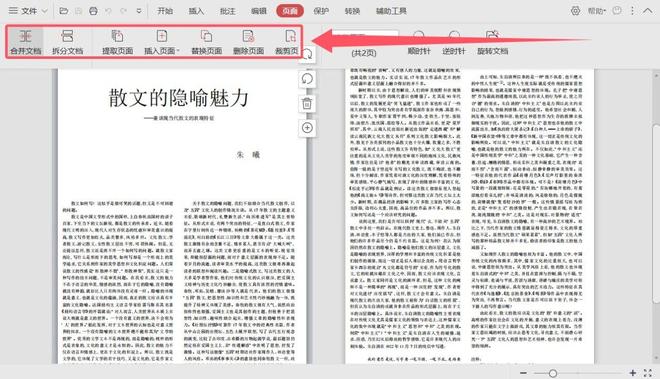Viewport: 660px width, 379px height.
Task: Switch to the 批注 tab
Action: pos(227,11)
